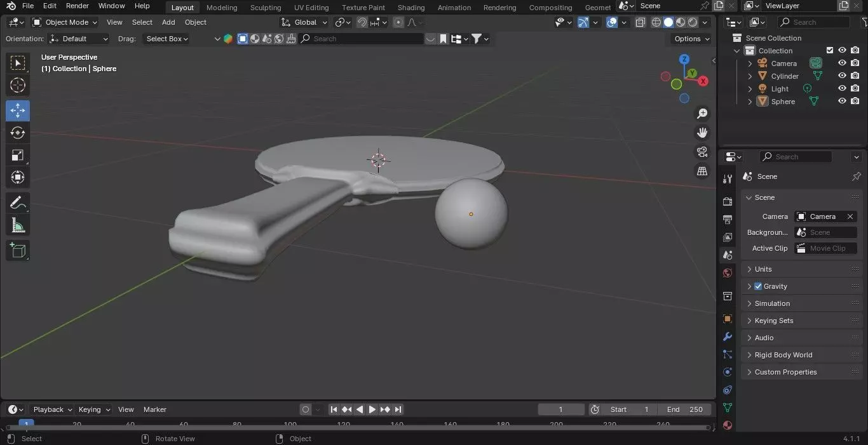The width and height of the screenshot is (868, 445).
Task: Hide the Sphere in viewport
Action: tap(842, 102)
